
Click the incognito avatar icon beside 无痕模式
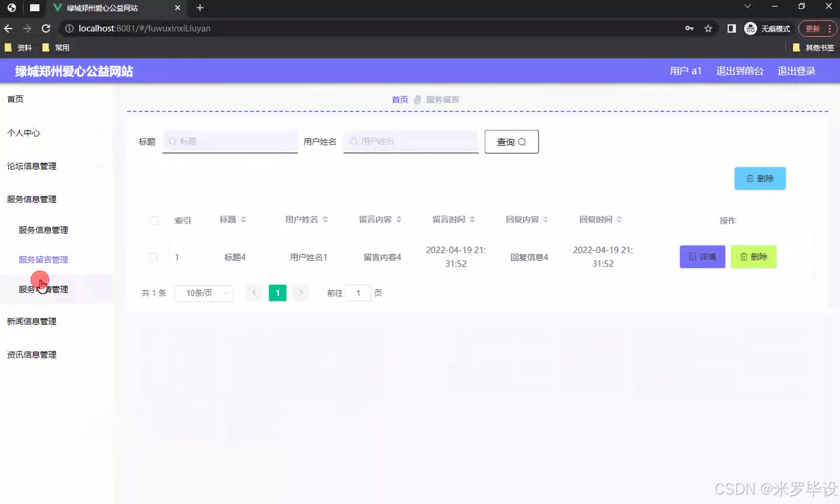tap(750, 28)
